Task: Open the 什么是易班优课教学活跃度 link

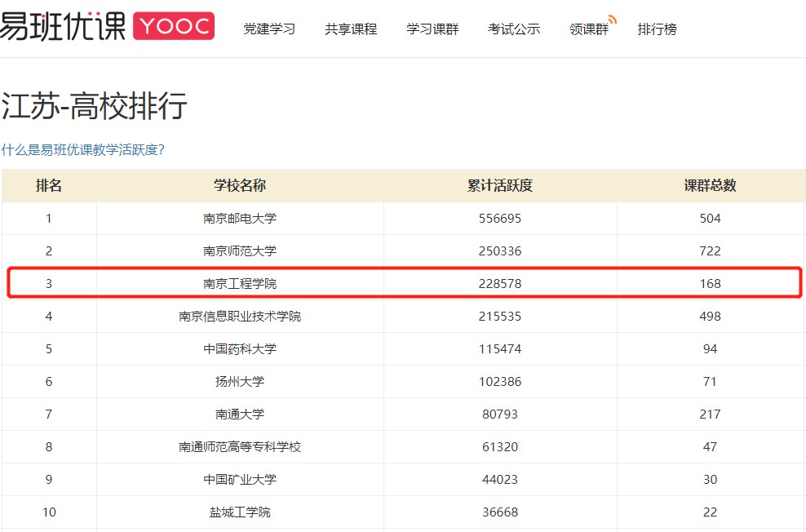Action: [83, 150]
